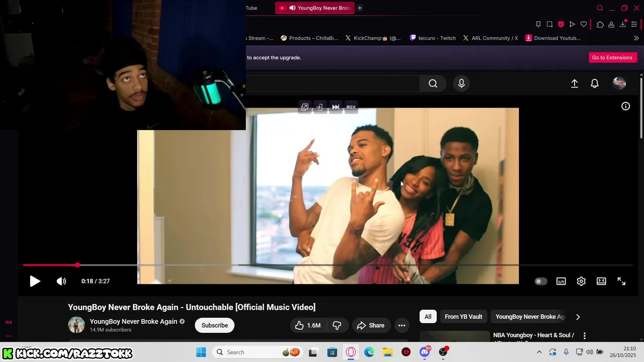Open the YouTube upload/create icon
Viewport: 644px width, 362px height.
coord(574,83)
